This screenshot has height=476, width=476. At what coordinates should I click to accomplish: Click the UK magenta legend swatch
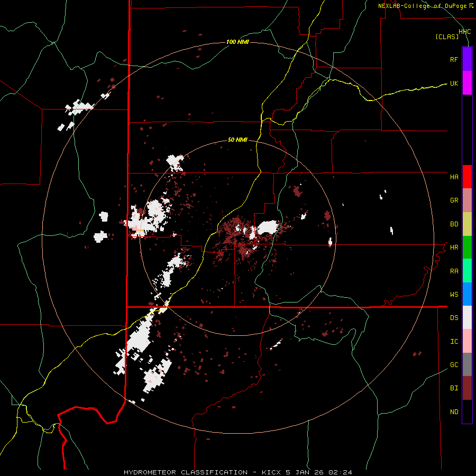(467, 83)
